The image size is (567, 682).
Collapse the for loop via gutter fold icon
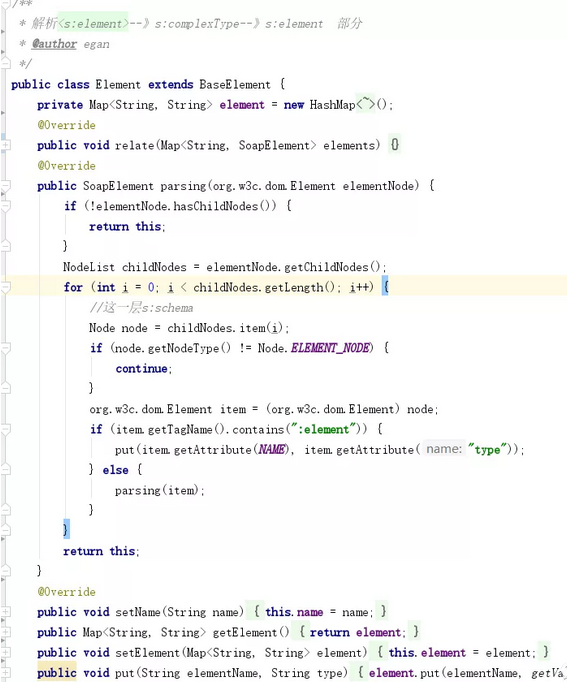[x=5, y=288]
